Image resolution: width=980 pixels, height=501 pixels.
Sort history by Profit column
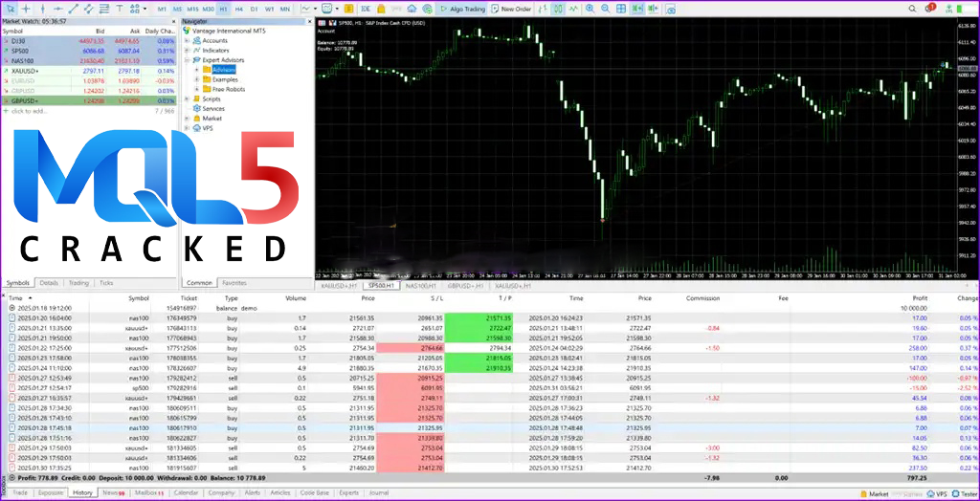click(x=920, y=298)
